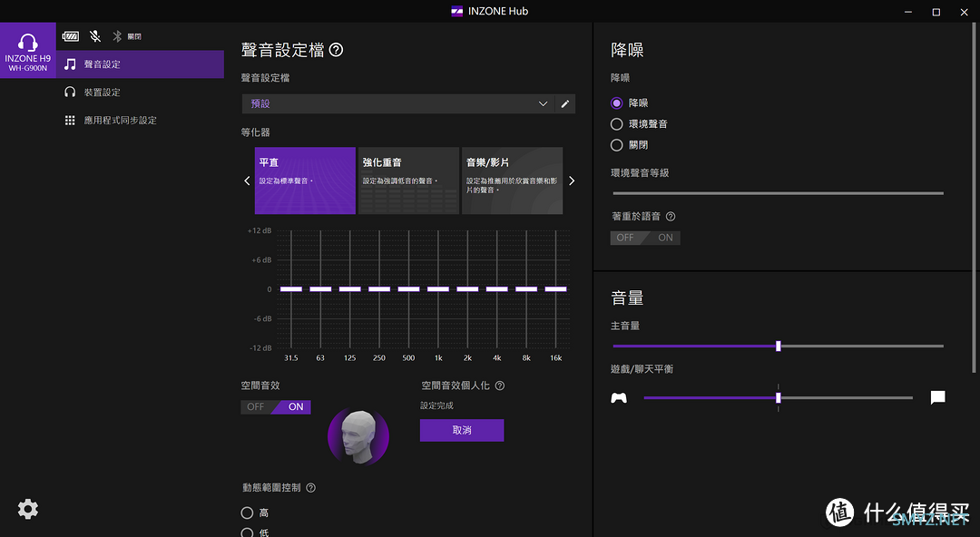
Task: Toggle the 著重於語音 OFF/ON switch
Action: tap(645, 238)
